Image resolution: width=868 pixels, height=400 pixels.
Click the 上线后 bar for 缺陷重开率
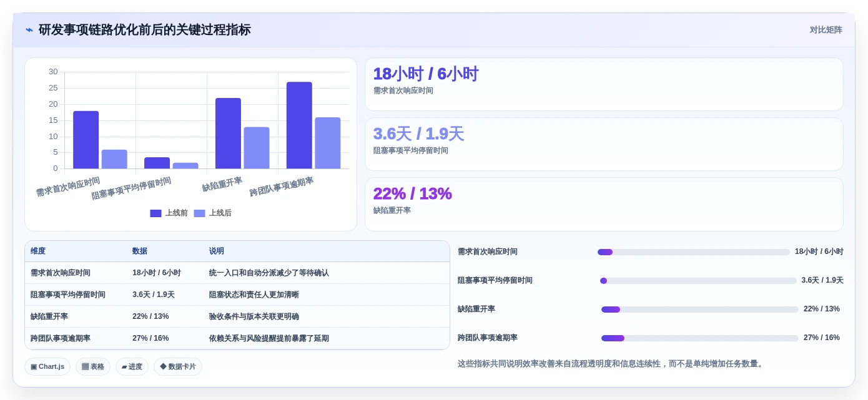[x=257, y=148]
